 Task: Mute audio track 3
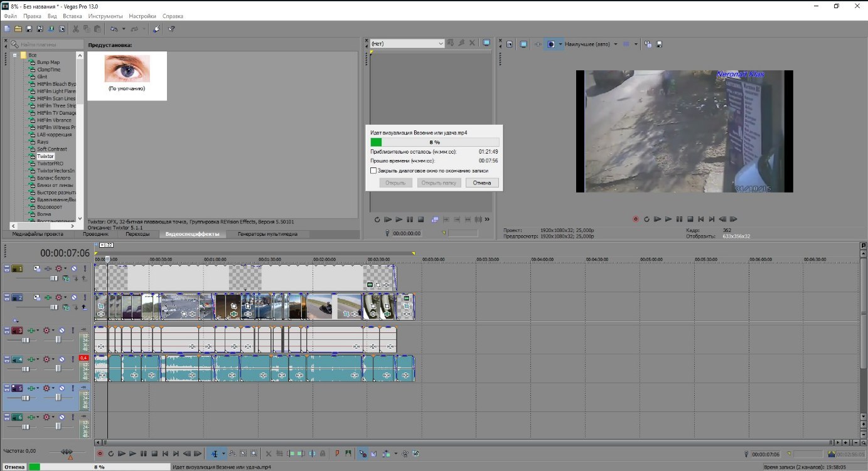(x=62, y=331)
